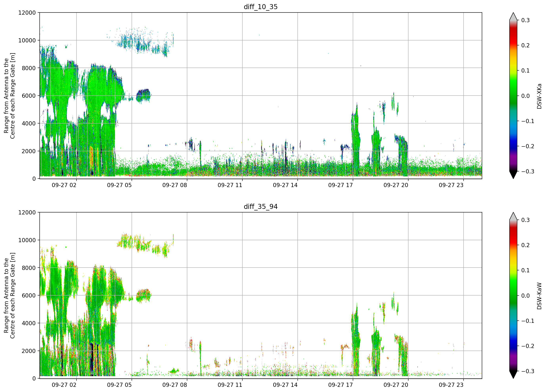Click the DSW-KaW colorbar gradient
546x392 pixels.
pyautogui.click(x=513, y=295)
